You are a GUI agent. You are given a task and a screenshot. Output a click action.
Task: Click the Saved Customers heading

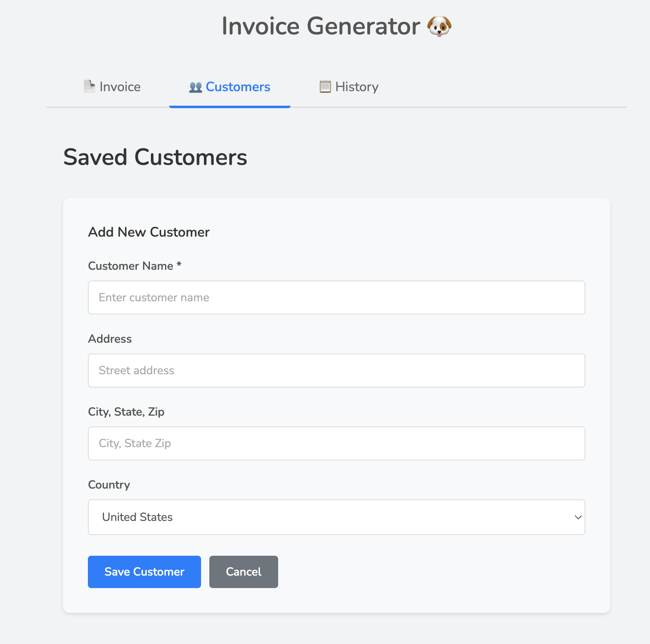click(155, 157)
